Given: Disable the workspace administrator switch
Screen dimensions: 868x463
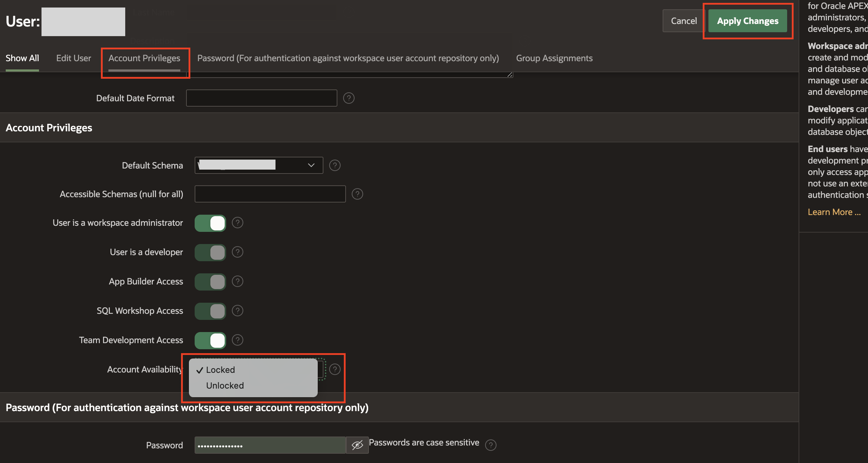Looking at the screenshot, I should [x=210, y=223].
